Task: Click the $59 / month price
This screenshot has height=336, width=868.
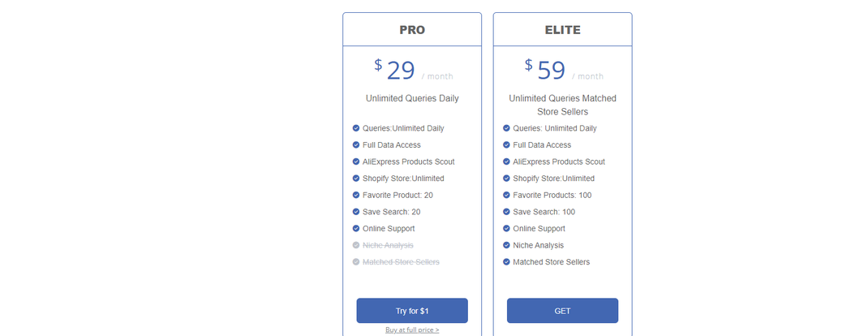Action: click(564, 71)
